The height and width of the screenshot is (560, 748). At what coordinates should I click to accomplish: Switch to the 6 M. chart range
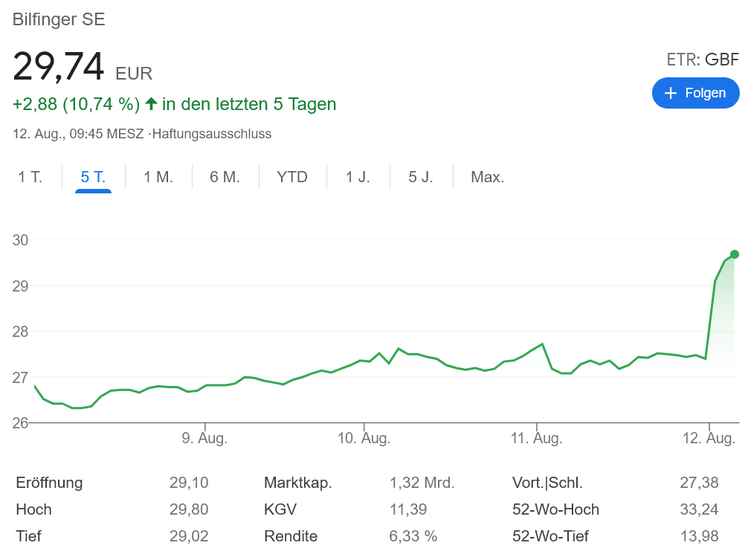click(225, 177)
